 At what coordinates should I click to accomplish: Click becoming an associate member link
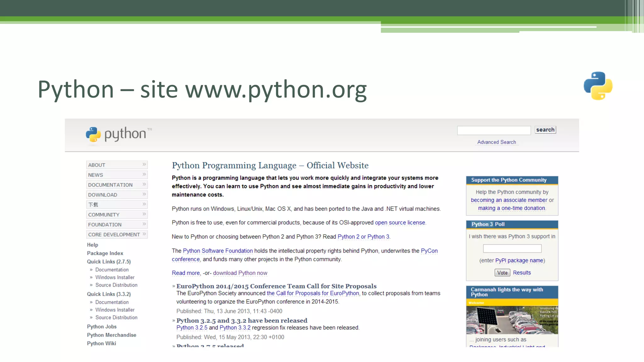509,200
